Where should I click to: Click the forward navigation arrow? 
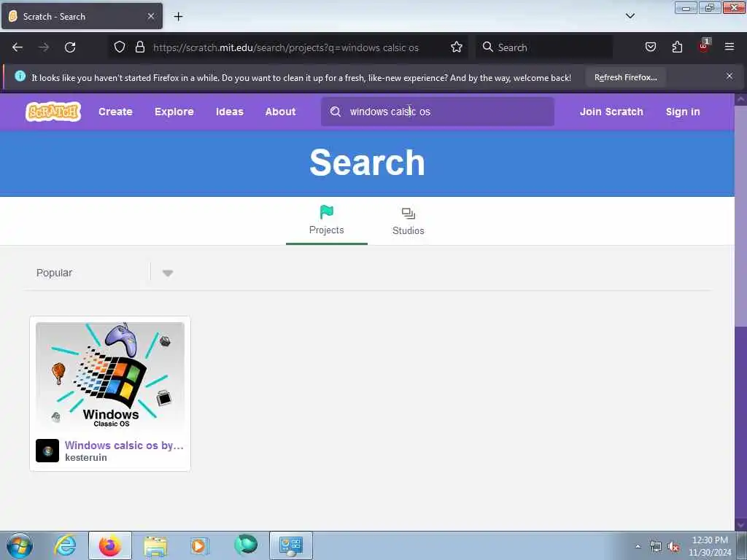coord(44,47)
